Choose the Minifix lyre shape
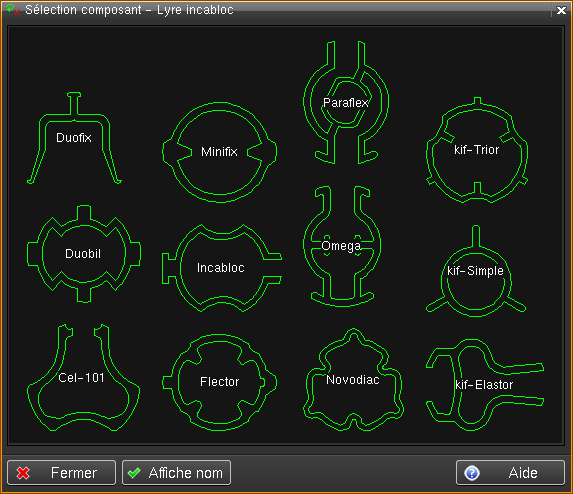 pos(220,152)
